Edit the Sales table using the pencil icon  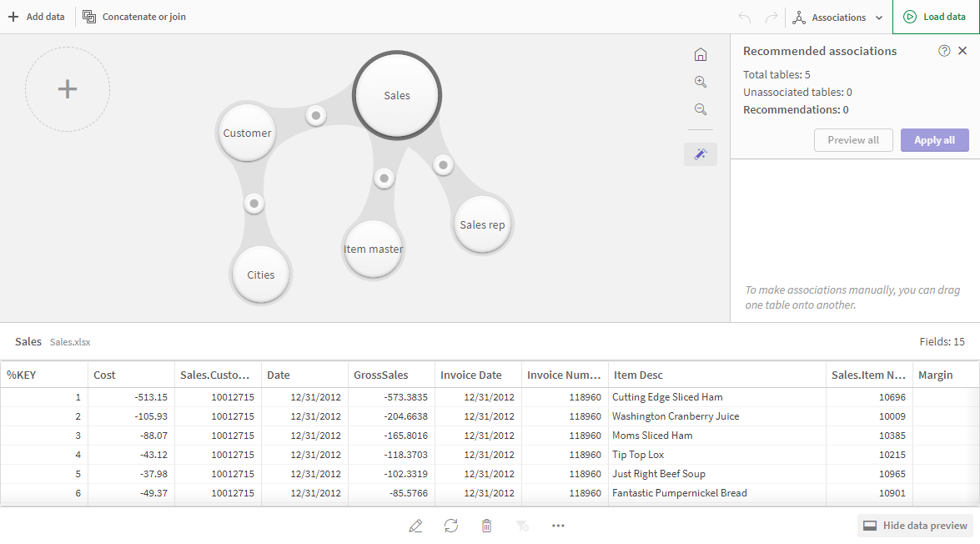tap(415, 526)
